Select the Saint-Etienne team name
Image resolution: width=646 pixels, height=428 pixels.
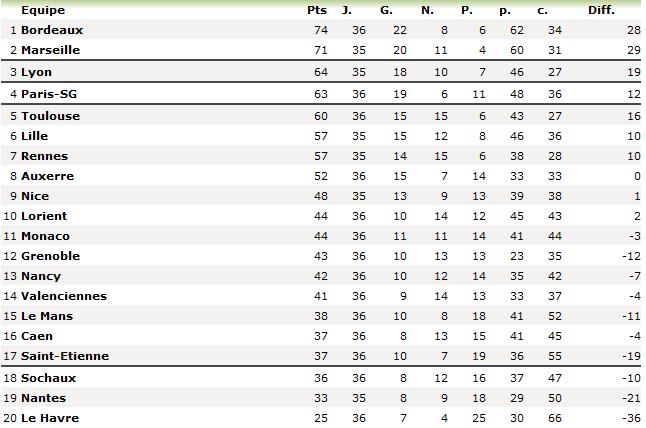[x=65, y=356]
